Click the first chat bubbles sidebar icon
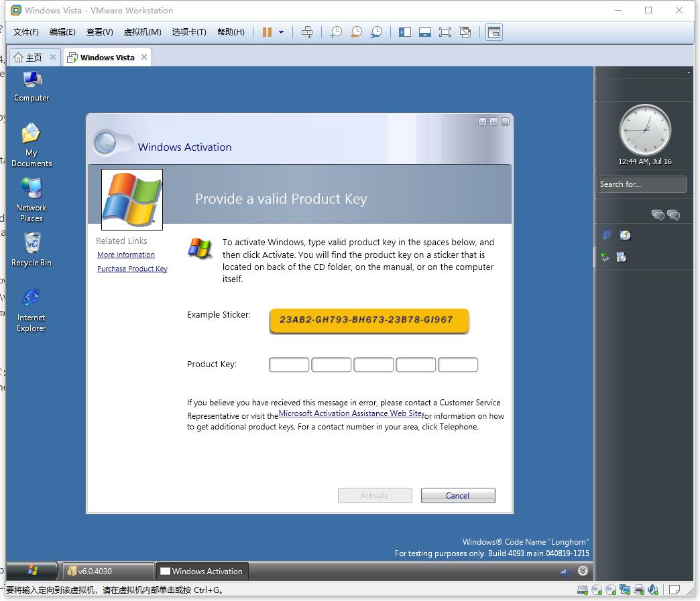Viewport: 700px width, 601px height. [x=658, y=214]
